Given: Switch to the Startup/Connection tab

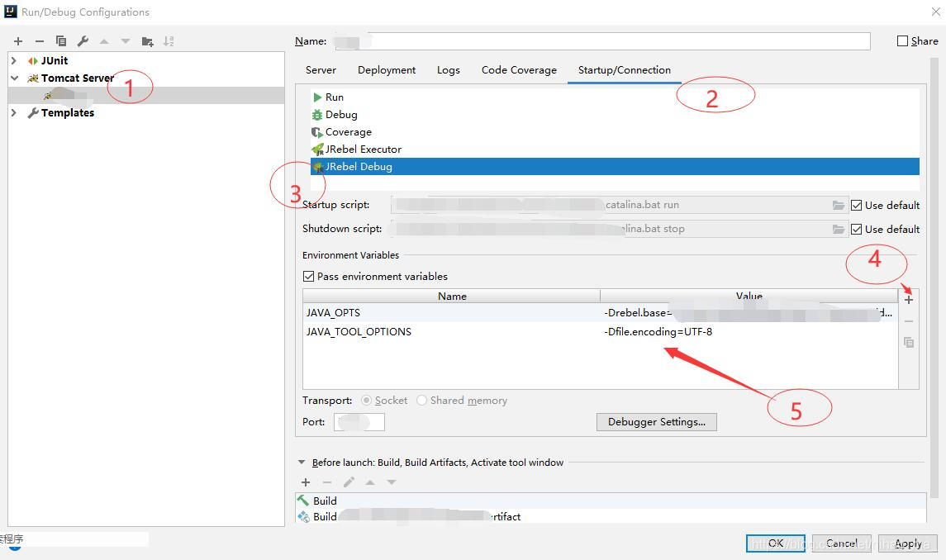Looking at the screenshot, I should (x=625, y=70).
